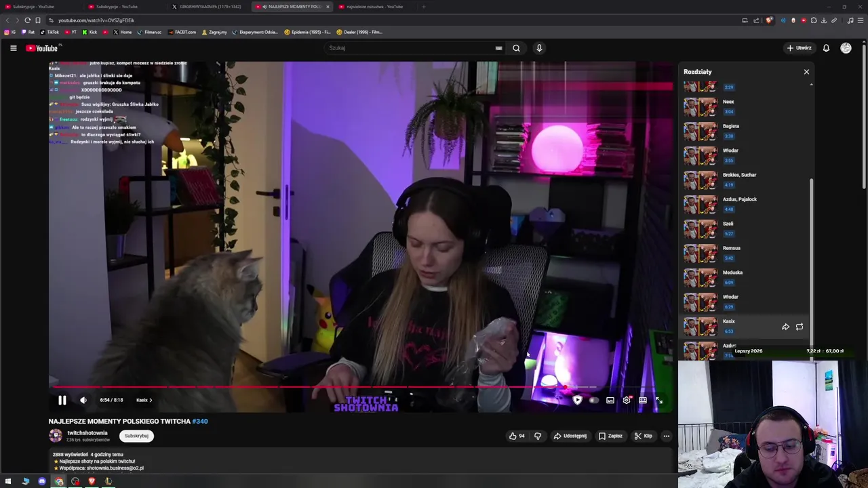The width and height of the screenshot is (868, 488).
Task: Open the twitchshotownia channel avatar
Action: tap(56, 436)
